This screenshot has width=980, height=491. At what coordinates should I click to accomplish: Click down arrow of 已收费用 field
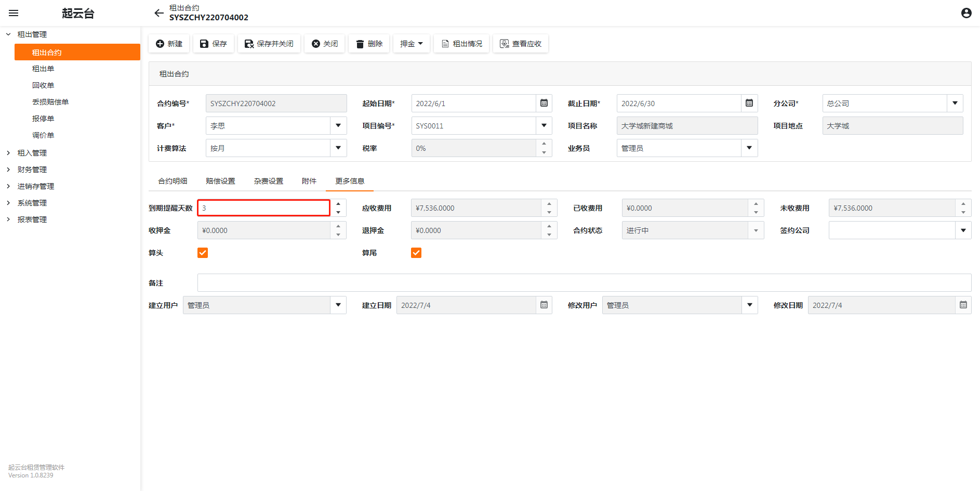pyautogui.click(x=756, y=212)
